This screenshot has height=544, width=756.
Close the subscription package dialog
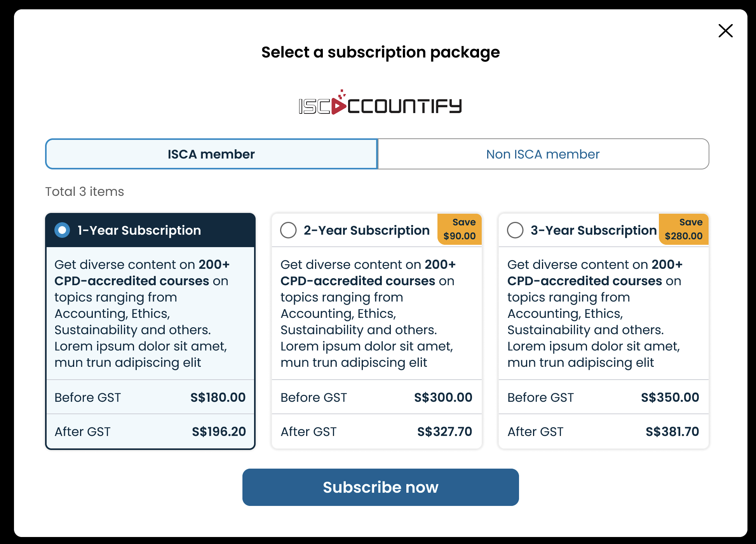725,31
